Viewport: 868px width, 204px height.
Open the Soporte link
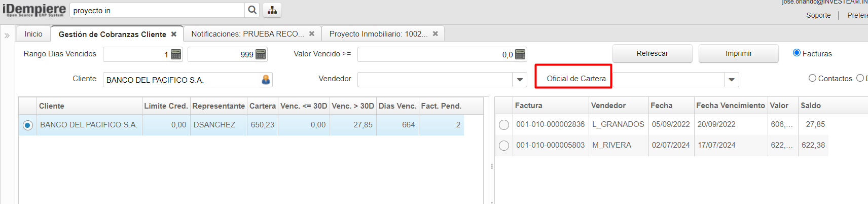coord(818,15)
